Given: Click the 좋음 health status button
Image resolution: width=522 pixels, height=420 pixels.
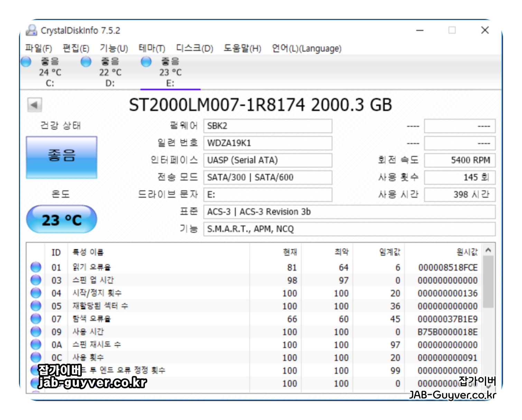Looking at the screenshot, I should 62,157.
